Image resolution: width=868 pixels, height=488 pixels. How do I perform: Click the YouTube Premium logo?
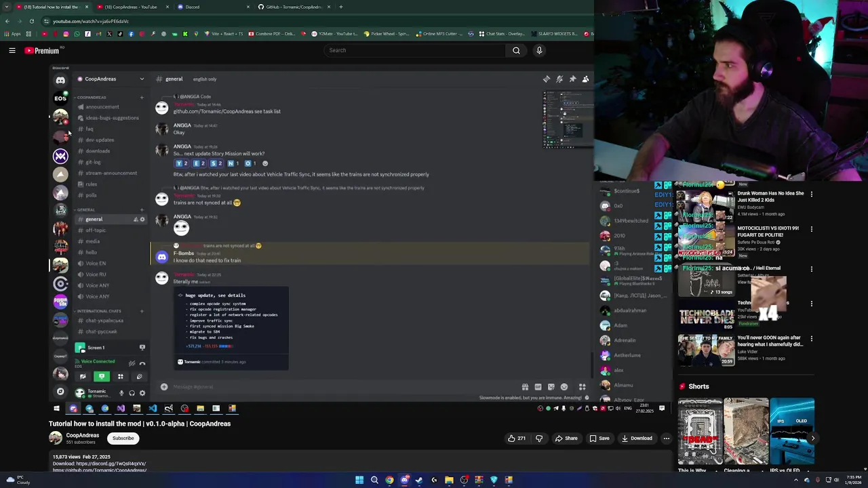(x=42, y=51)
